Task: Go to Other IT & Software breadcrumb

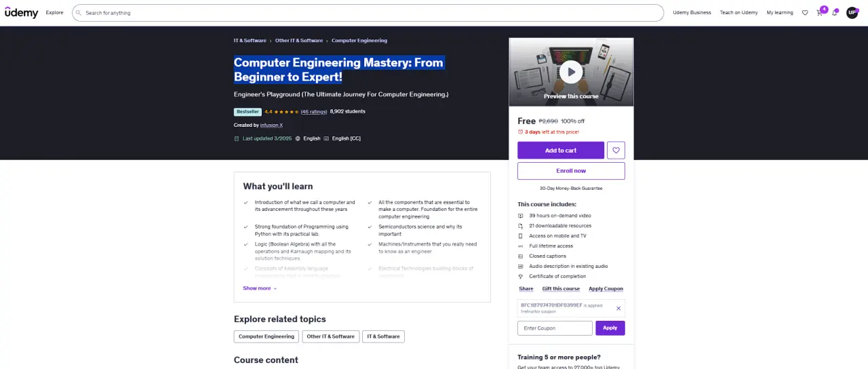Action: [x=299, y=41]
